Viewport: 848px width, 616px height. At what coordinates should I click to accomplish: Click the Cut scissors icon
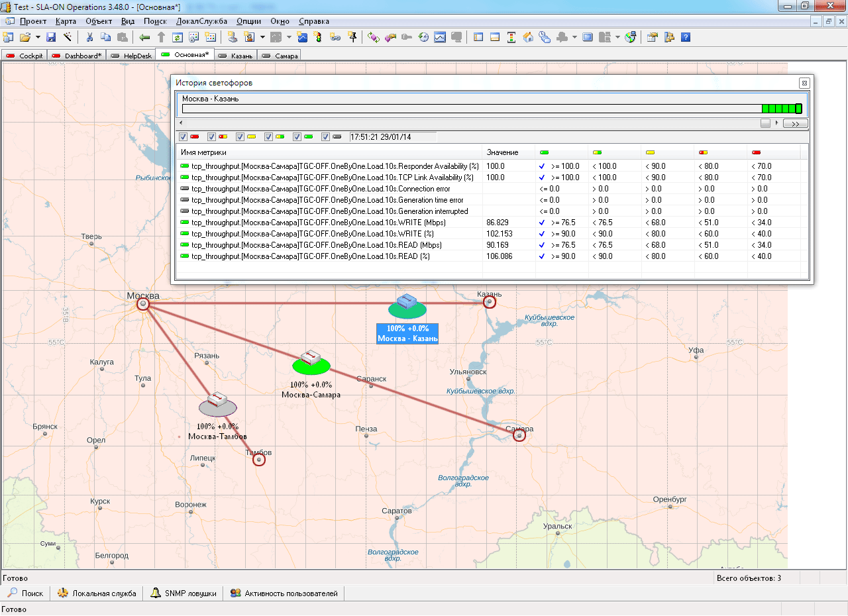point(89,37)
